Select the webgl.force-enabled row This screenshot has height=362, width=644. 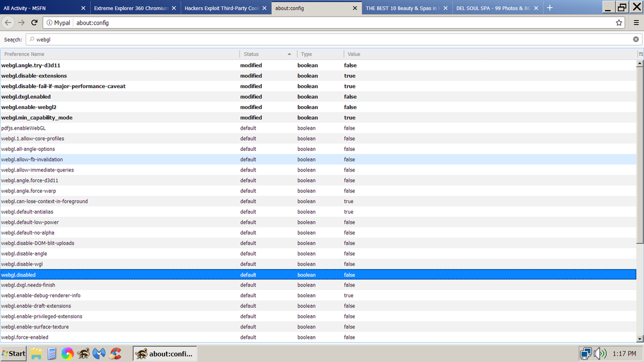[x=318, y=337]
